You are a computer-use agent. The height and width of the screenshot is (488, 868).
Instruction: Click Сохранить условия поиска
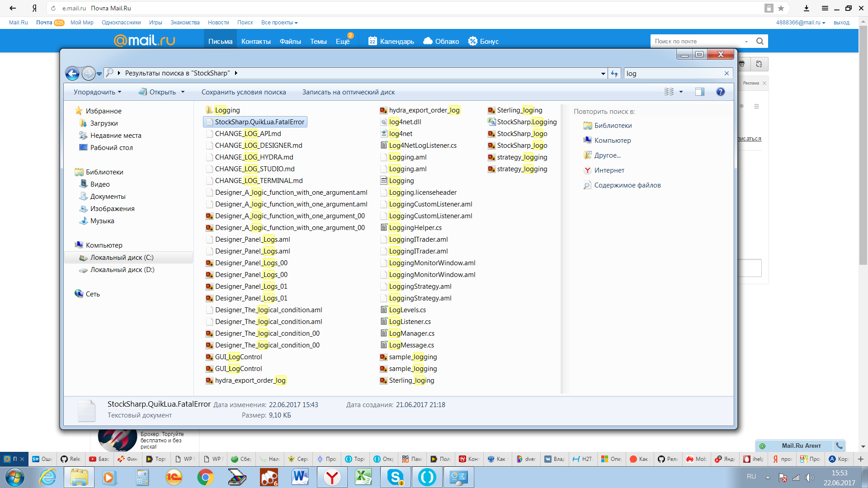(244, 92)
